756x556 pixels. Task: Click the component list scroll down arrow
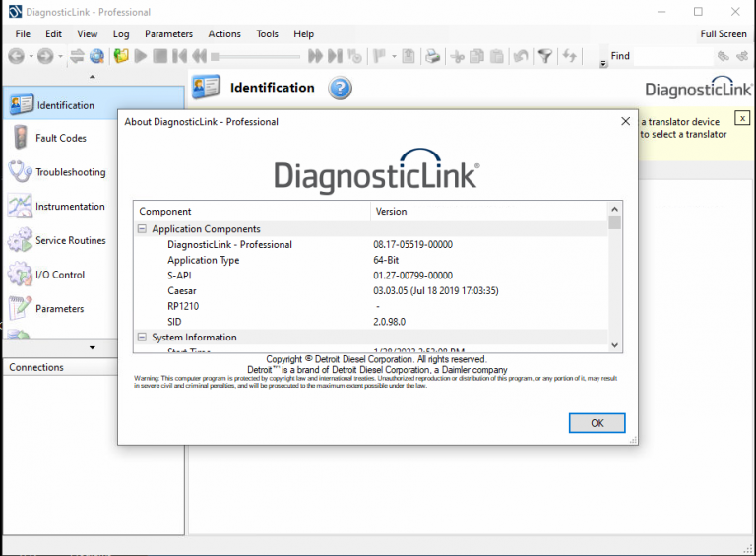(x=614, y=345)
